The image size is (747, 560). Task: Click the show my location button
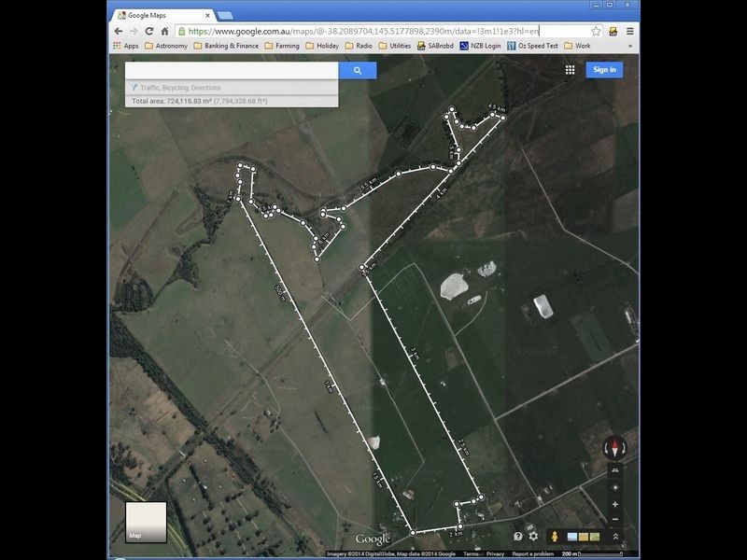pyautogui.click(x=615, y=487)
